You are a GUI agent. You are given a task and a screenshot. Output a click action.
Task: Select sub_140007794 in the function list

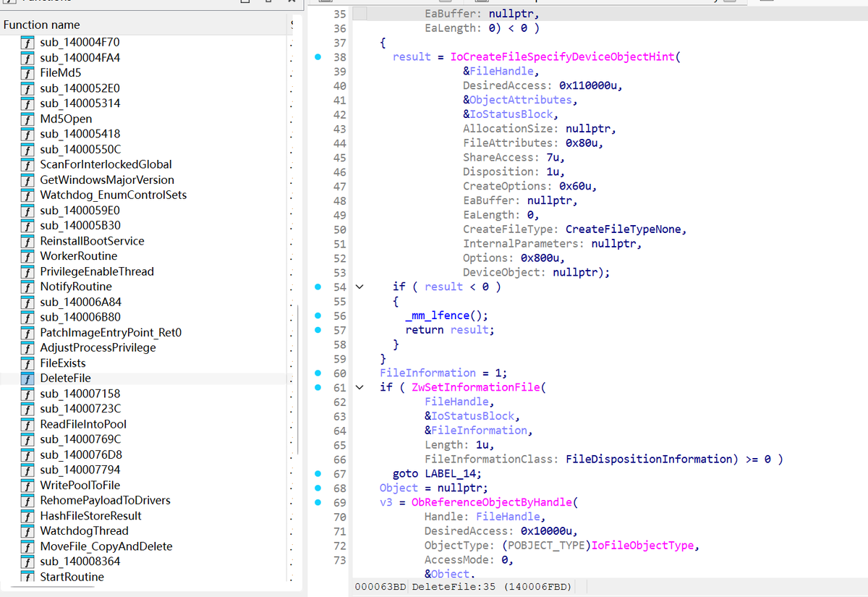[80, 470]
